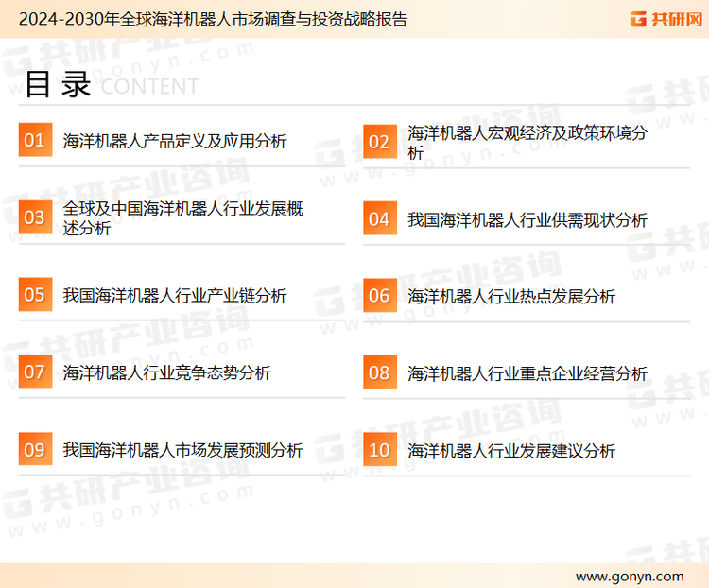Click the orange 10 number badge
The image size is (709, 588).
pyautogui.click(x=380, y=450)
